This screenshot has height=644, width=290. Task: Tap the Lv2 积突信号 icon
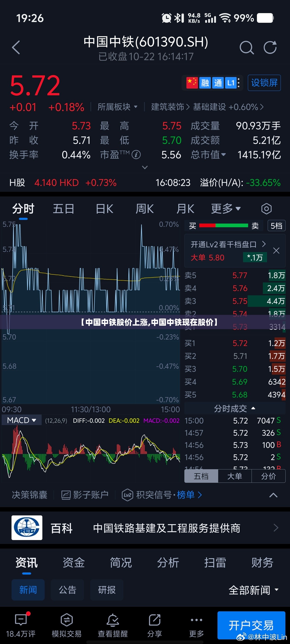click(127, 495)
